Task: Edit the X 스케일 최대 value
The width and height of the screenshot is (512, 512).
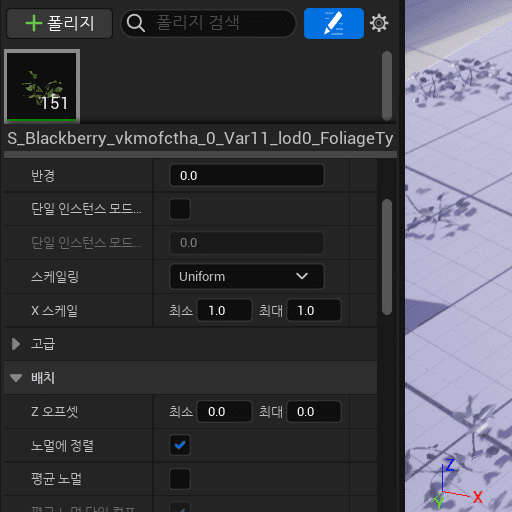Action: tap(314, 310)
